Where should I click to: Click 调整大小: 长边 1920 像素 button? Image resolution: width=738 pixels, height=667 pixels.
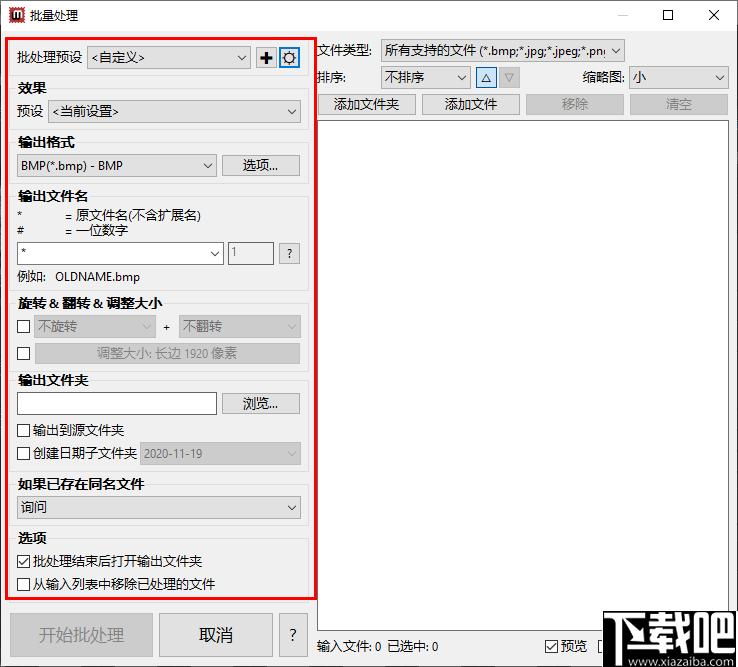coord(168,354)
